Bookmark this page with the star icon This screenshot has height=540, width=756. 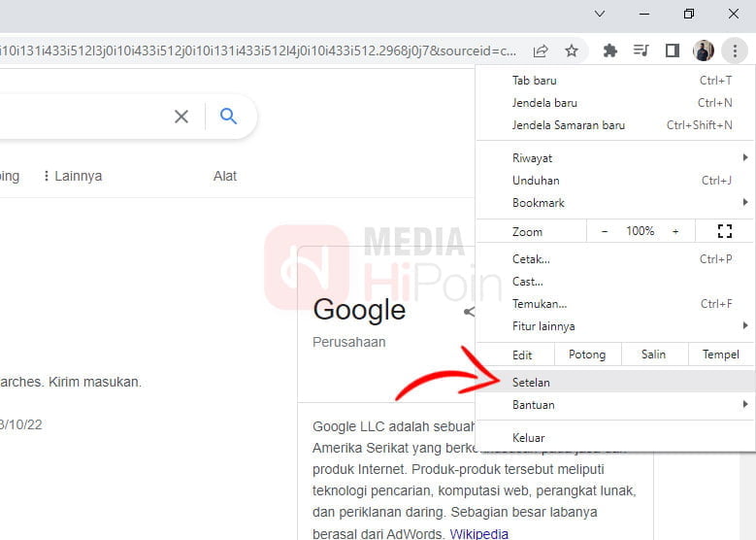coord(572,51)
